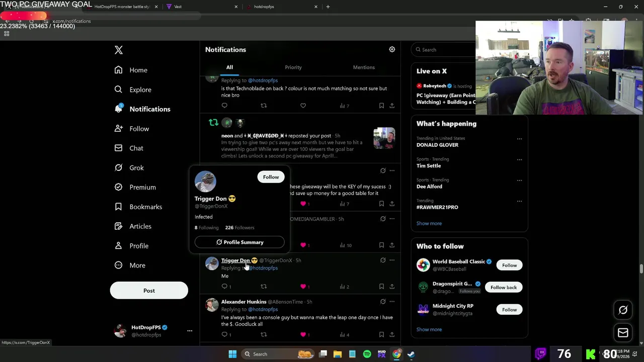Open Windows Start menu
This screenshot has height=362, width=644.
pyautogui.click(x=232, y=354)
